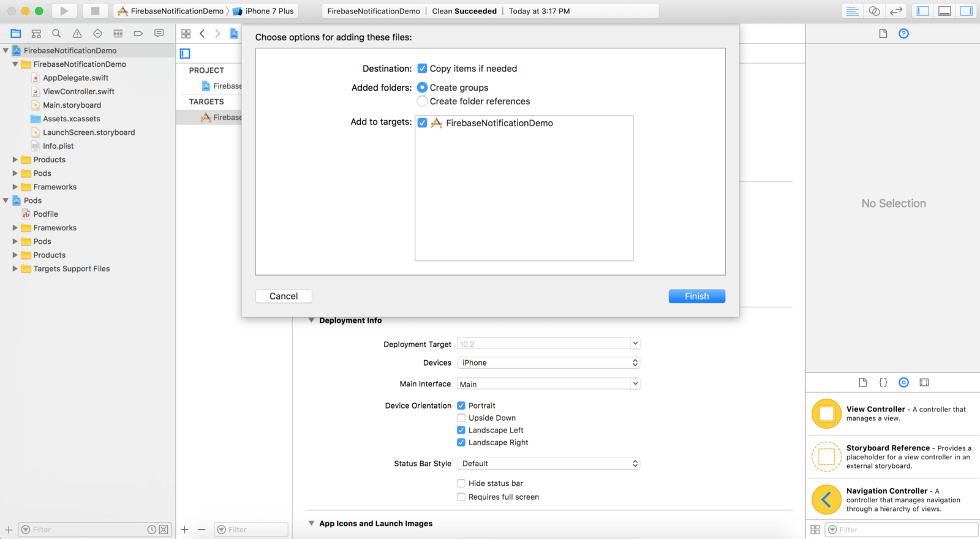Open the Symbol navigator icon
Image resolution: width=980 pixels, height=539 pixels.
point(36,34)
